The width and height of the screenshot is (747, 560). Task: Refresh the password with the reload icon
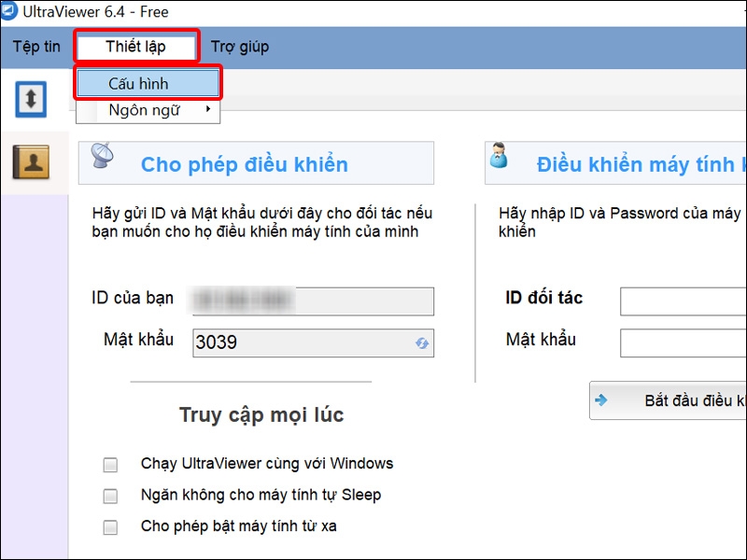422,343
